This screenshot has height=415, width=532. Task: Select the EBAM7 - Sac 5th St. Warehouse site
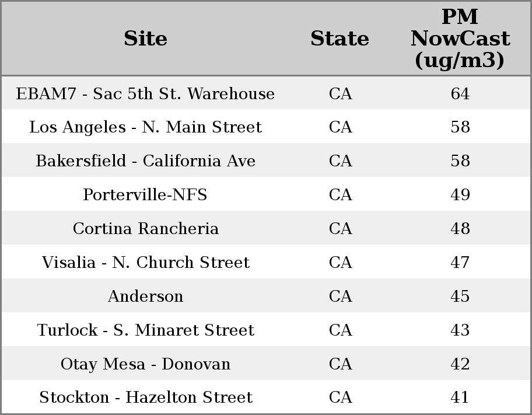pos(145,94)
